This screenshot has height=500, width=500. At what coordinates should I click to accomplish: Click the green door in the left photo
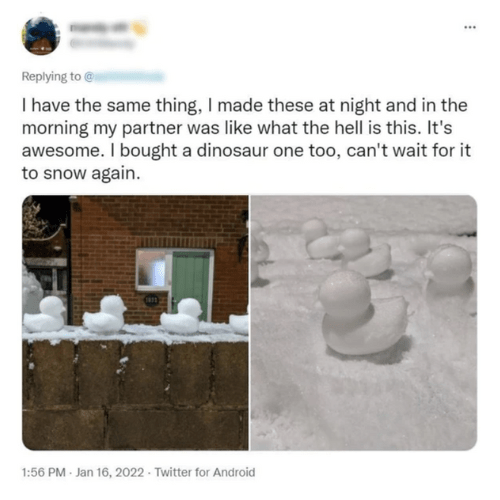pos(191,285)
